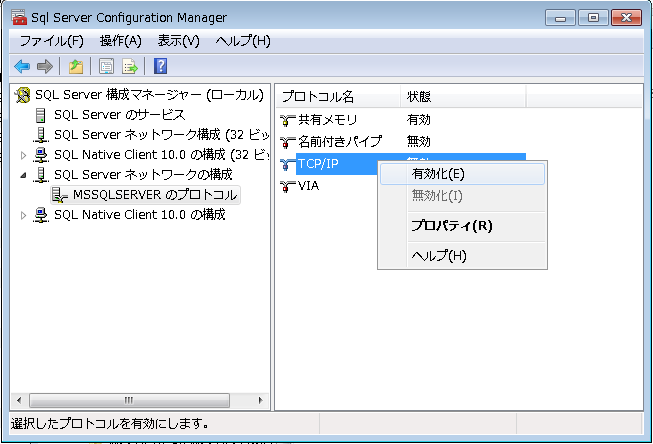Click icon beside last SQL Native Client 10.0 の構成
The width and height of the screenshot is (653, 444).
(x=41, y=215)
